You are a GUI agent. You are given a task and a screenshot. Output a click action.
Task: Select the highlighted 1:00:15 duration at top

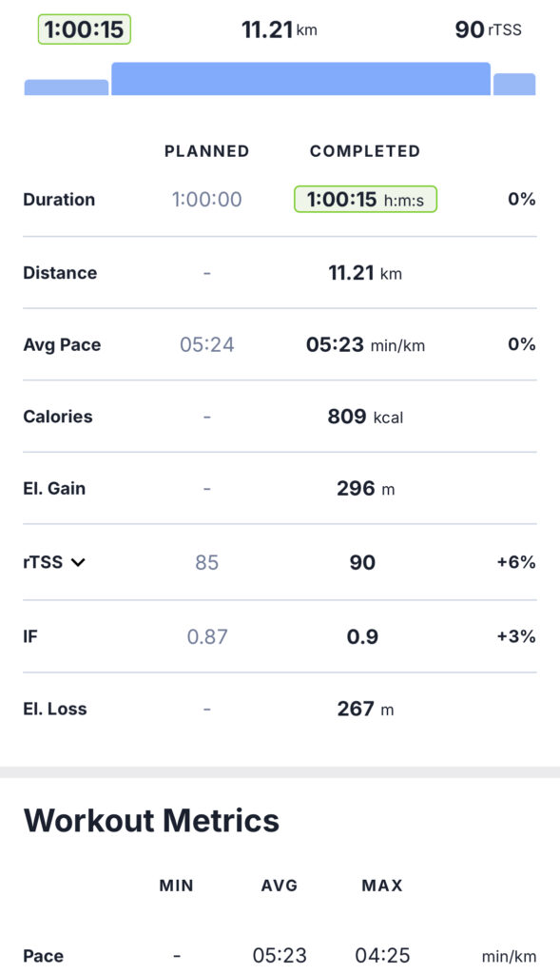[85, 29]
